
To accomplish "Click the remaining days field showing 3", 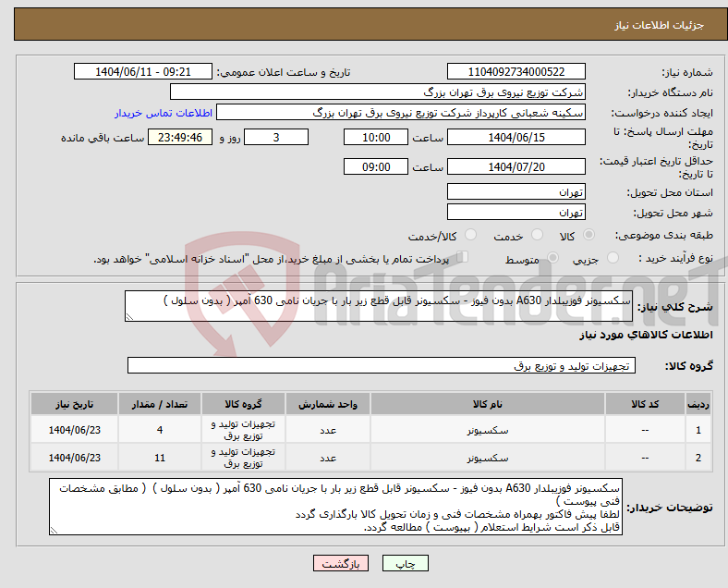I will 276,137.
